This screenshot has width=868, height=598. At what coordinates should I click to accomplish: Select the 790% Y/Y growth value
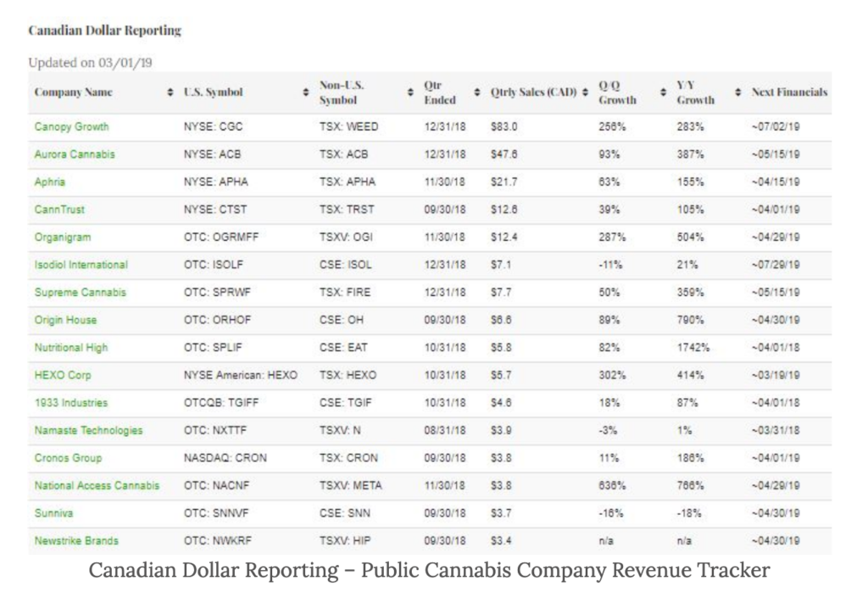coord(690,320)
